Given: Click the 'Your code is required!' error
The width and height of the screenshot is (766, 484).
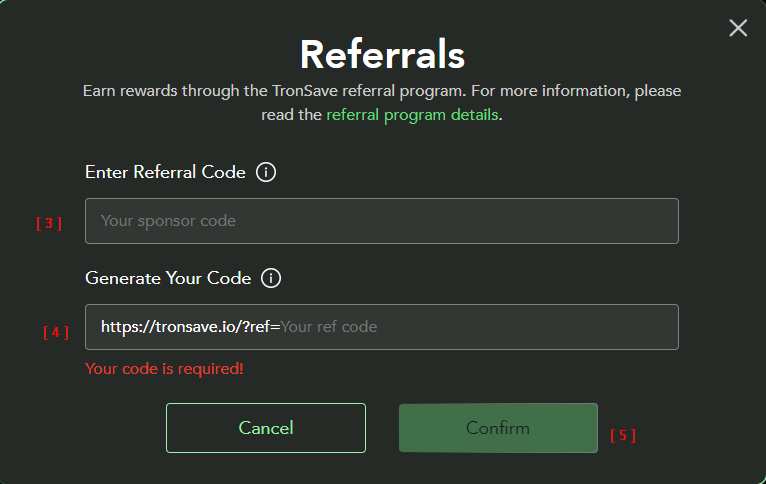Looking at the screenshot, I should pyautogui.click(x=164, y=369).
